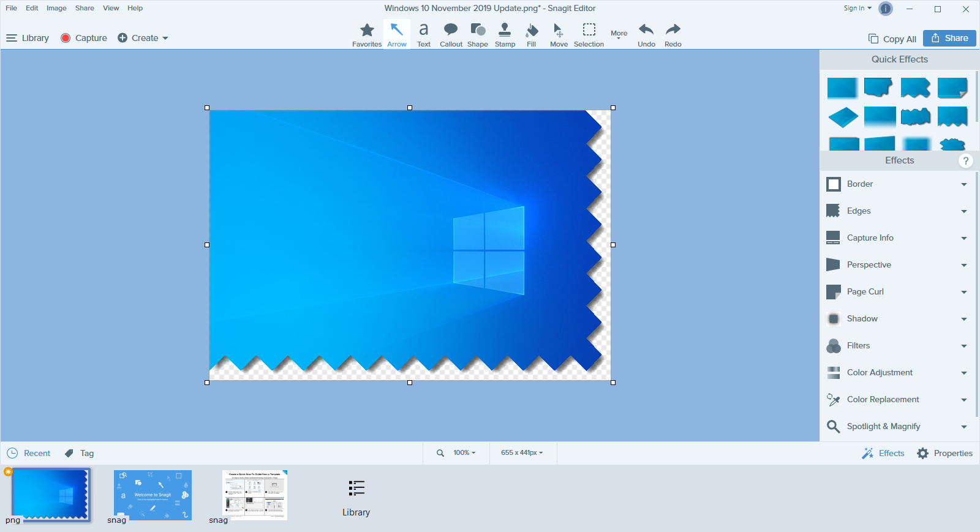Apply the first Quick Effects thumbnail
980x532 pixels.
coord(843,88)
